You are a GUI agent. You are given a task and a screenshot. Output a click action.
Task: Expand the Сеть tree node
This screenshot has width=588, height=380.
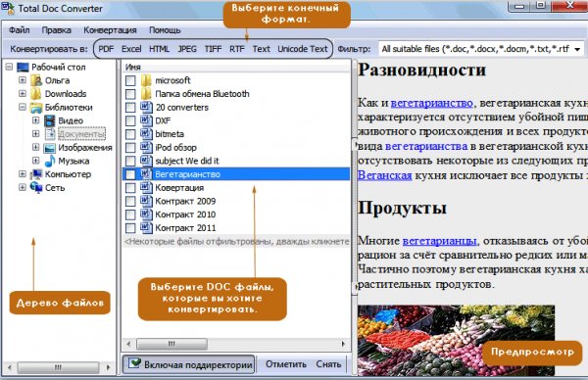(23, 187)
